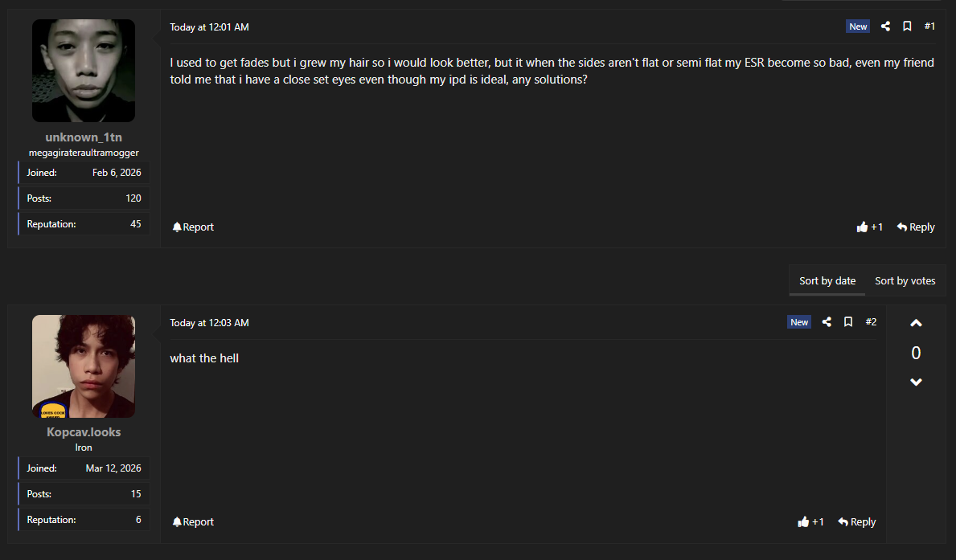Screen dimensions: 956x560
Task: Open permalink #1 of first post
Action: [x=929, y=27]
